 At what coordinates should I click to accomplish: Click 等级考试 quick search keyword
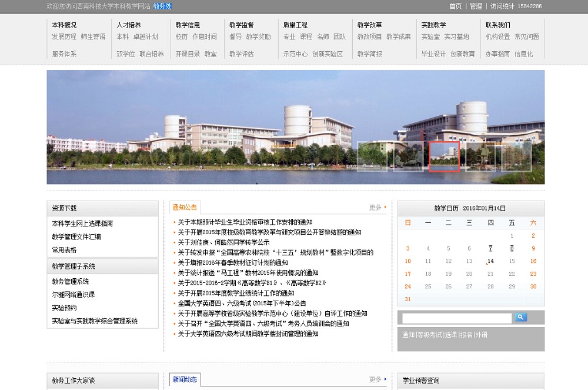coord(429,335)
